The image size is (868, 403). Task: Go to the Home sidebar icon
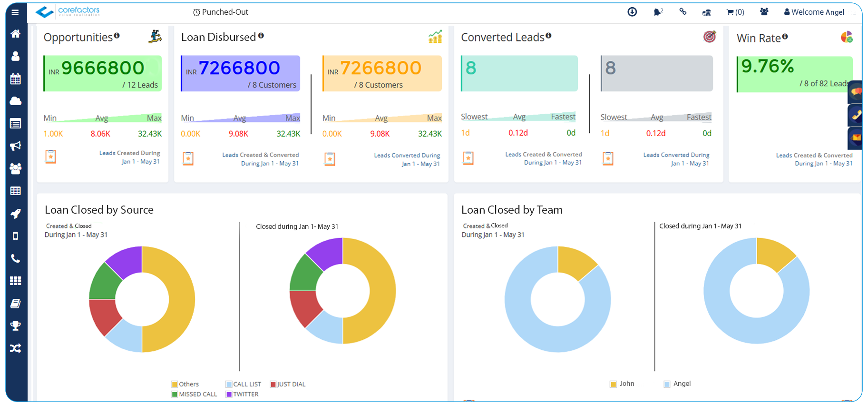(15, 34)
